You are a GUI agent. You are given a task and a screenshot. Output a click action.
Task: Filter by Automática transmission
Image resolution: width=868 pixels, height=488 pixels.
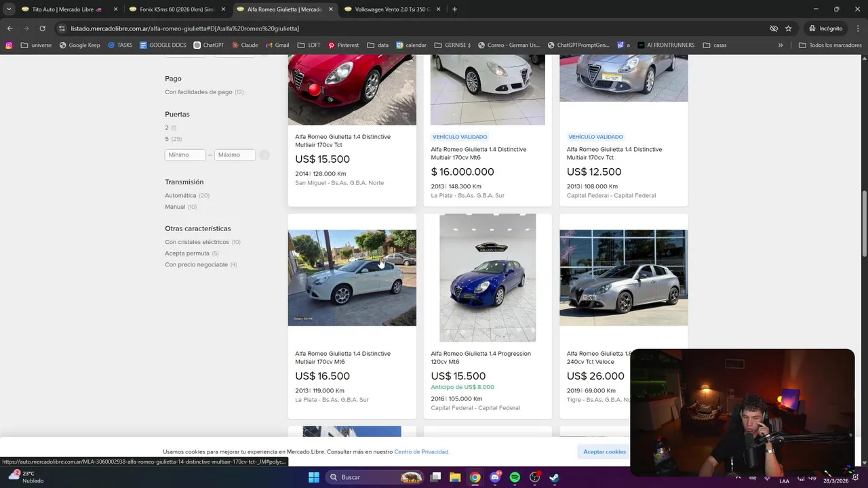click(187, 195)
